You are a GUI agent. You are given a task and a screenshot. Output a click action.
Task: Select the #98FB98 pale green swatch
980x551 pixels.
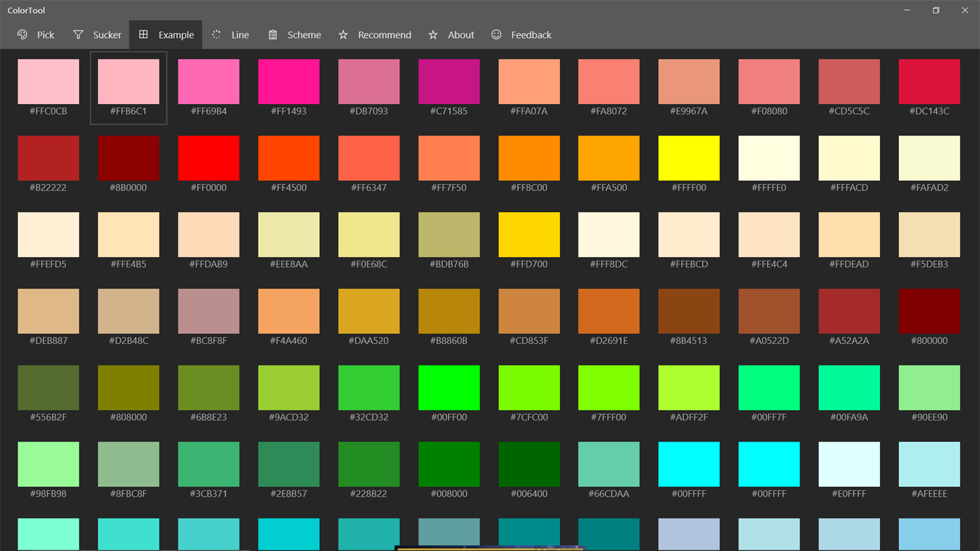[x=48, y=464]
